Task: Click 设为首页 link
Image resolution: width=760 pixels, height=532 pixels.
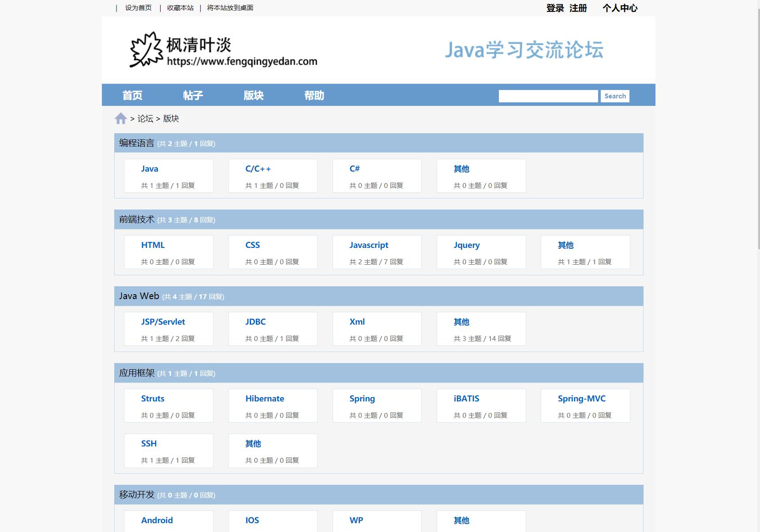Action: coord(139,8)
